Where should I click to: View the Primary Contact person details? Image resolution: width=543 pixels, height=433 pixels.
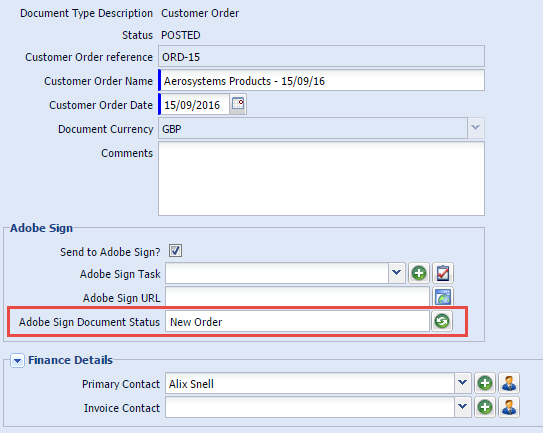point(509,383)
